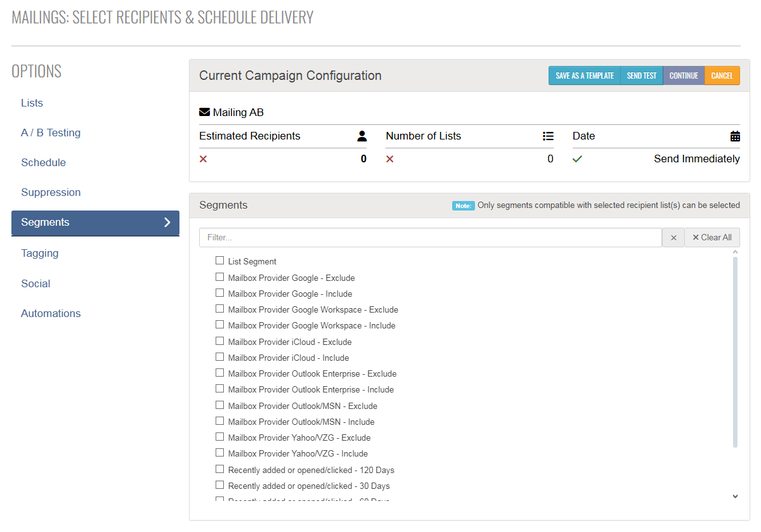This screenshot has width=761, height=532.
Task: Check Mailbox Provider Outlook Enterprise - Exclude
Action: coord(219,373)
